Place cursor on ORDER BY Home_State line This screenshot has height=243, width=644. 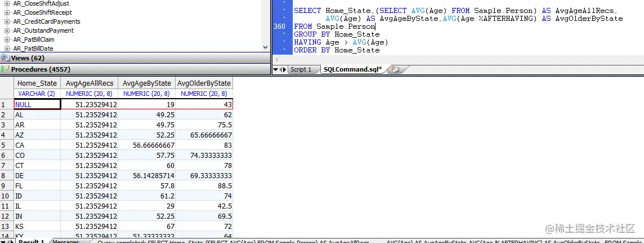coord(337,50)
